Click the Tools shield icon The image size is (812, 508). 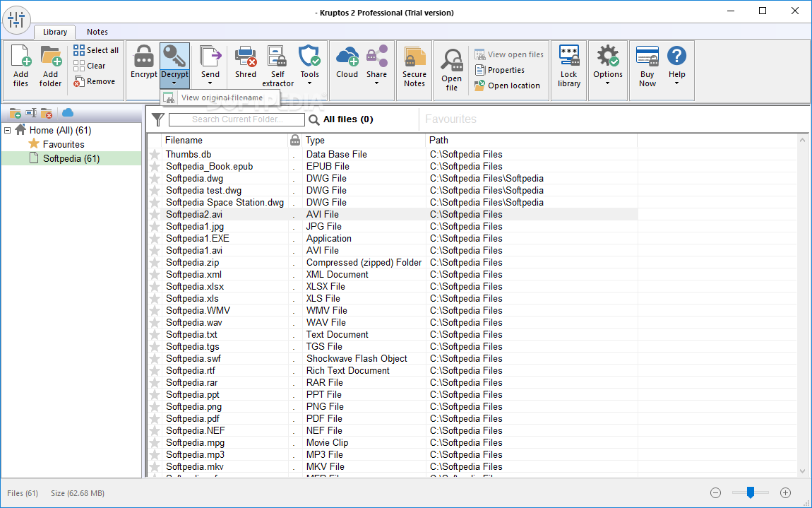coord(309,56)
